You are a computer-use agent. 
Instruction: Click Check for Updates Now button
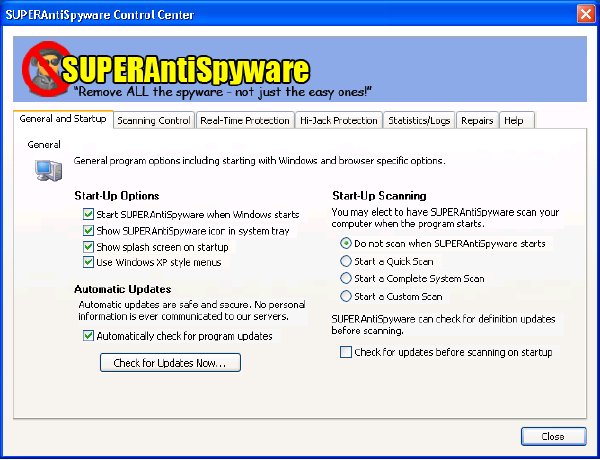pos(170,362)
